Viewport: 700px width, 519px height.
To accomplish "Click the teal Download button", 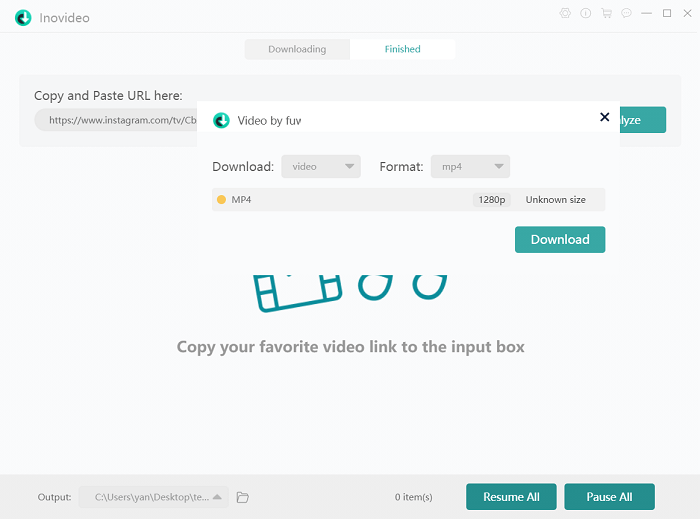I will tap(560, 240).
